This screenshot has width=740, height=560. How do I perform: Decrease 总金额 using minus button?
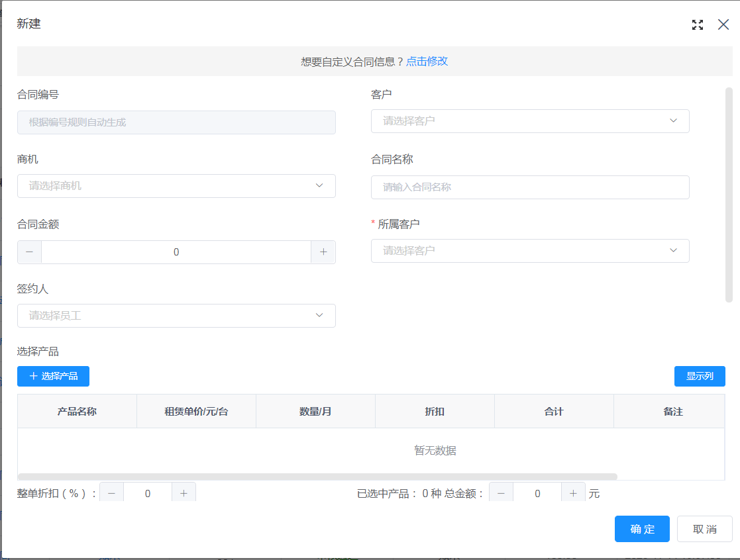pos(501,493)
